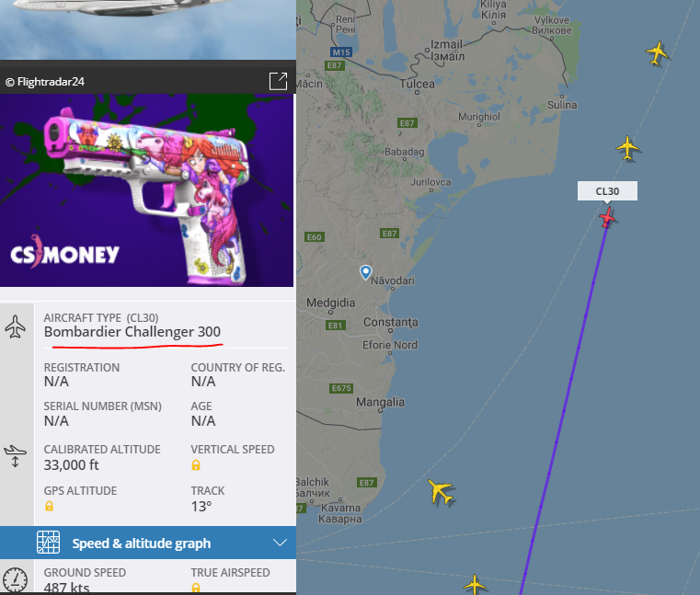Click yellow plane offshore from Balchik
The height and width of the screenshot is (595, 700).
click(x=440, y=491)
